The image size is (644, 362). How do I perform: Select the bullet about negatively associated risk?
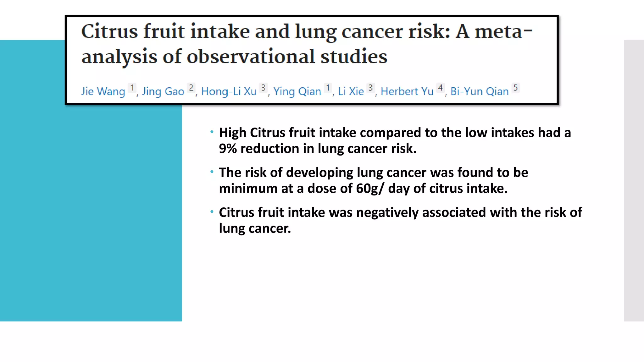pyautogui.click(x=400, y=220)
